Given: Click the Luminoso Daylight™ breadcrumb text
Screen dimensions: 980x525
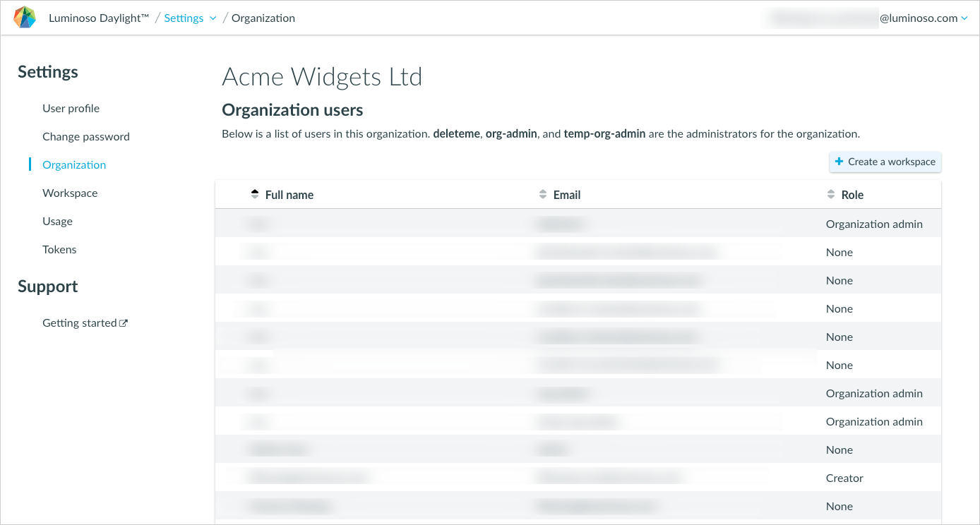Looking at the screenshot, I should tap(99, 18).
